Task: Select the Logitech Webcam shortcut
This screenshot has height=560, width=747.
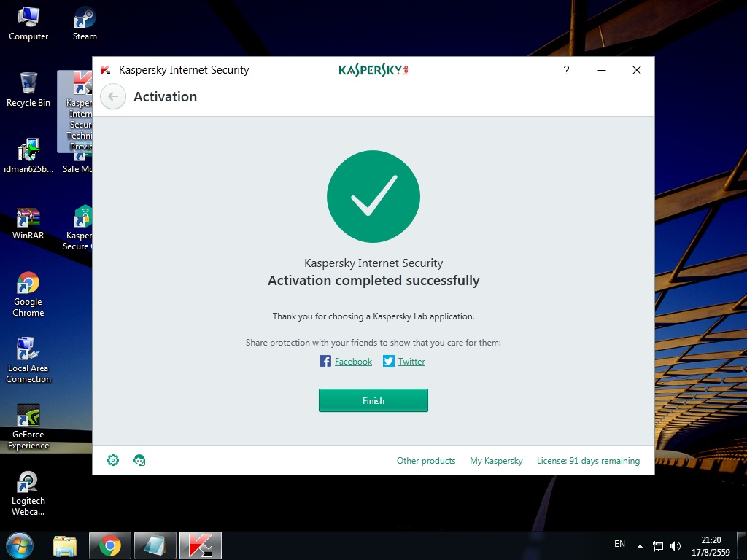Action: 28,494
